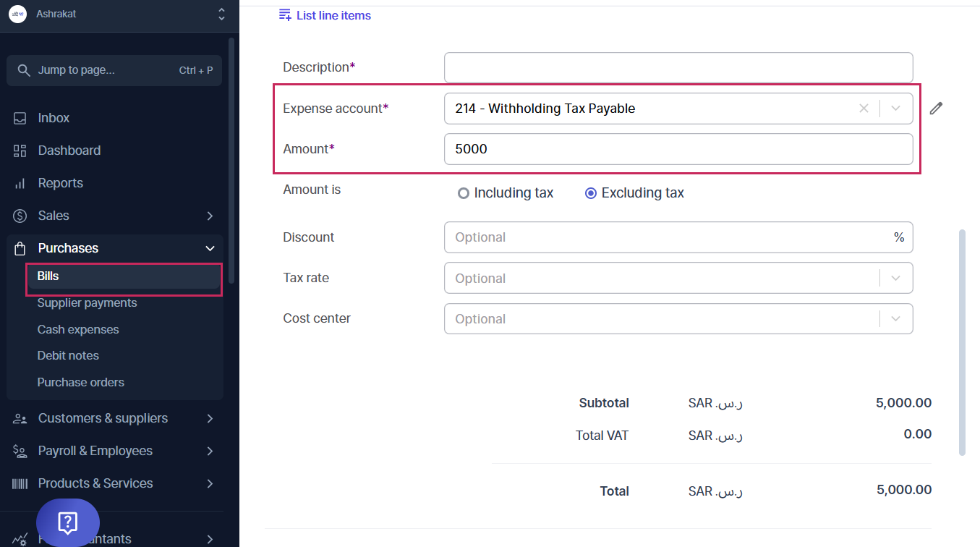Click the pencil edit icon beside Expense account
Screen dimensions: 980x547
(x=936, y=109)
